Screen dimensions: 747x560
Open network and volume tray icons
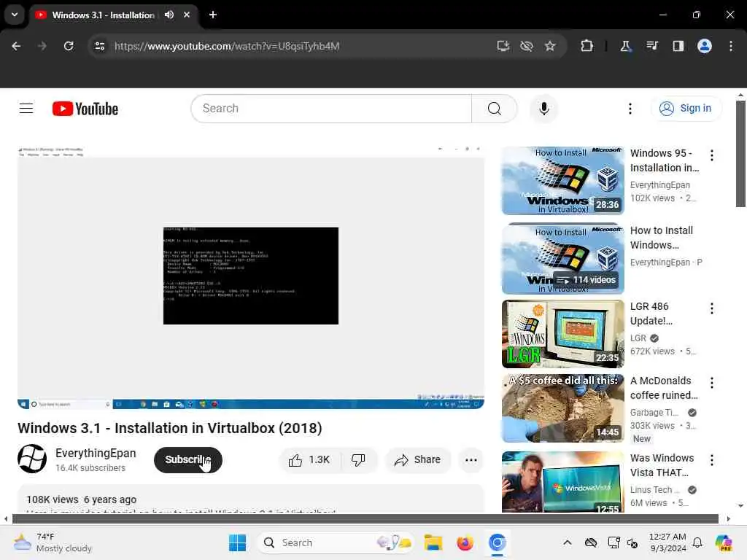pos(623,542)
